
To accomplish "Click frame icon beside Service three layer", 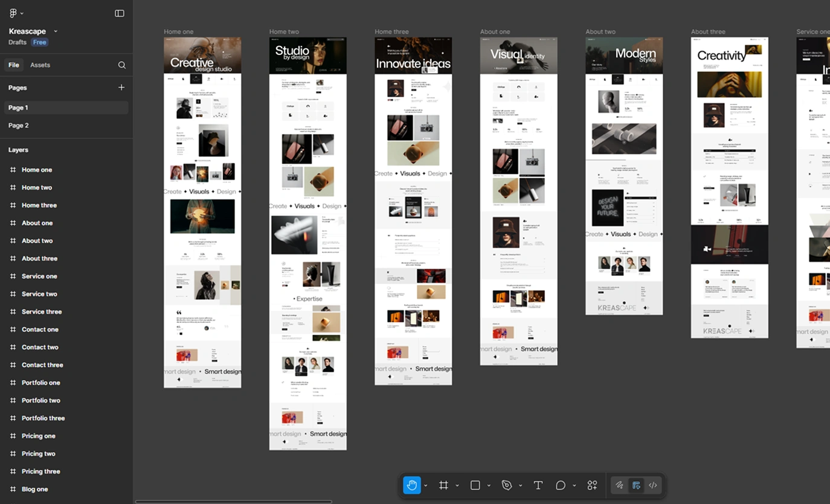I will (13, 312).
